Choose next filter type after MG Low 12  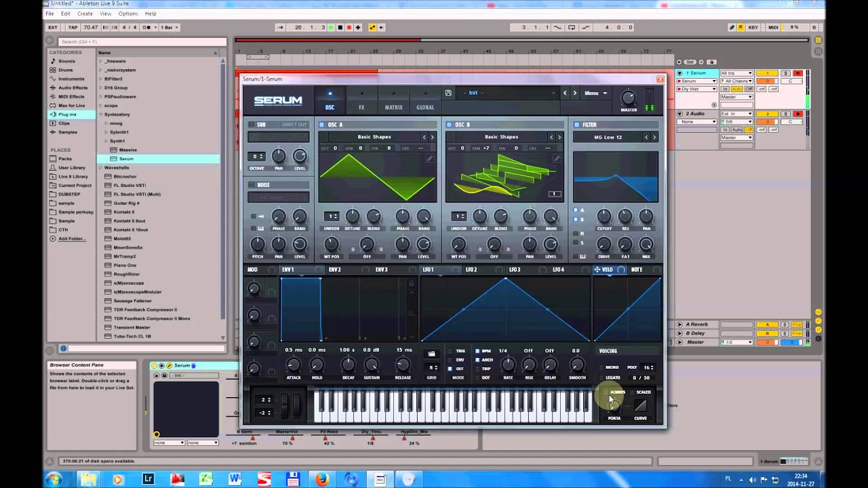(x=654, y=137)
